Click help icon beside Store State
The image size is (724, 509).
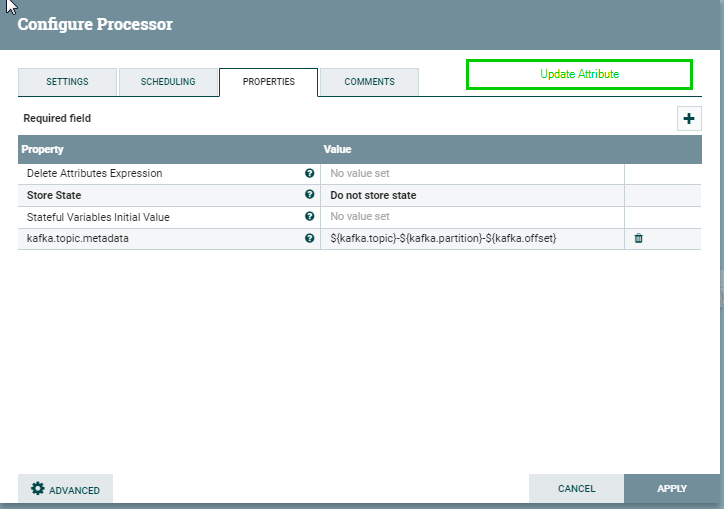(x=309, y=195)
